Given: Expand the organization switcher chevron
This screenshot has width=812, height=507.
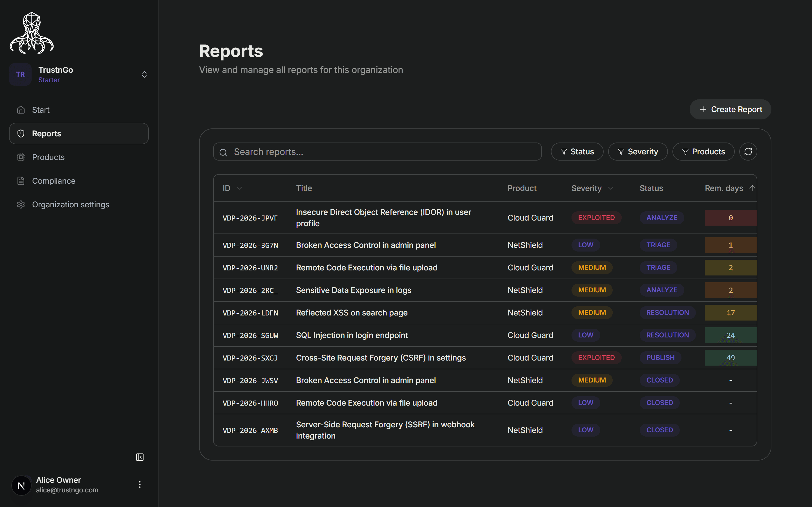Looking at the screenshot, I should point(144,74).
